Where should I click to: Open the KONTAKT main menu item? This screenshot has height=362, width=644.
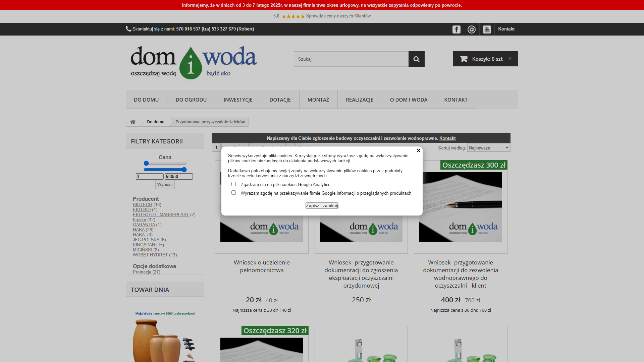(456, 100)
